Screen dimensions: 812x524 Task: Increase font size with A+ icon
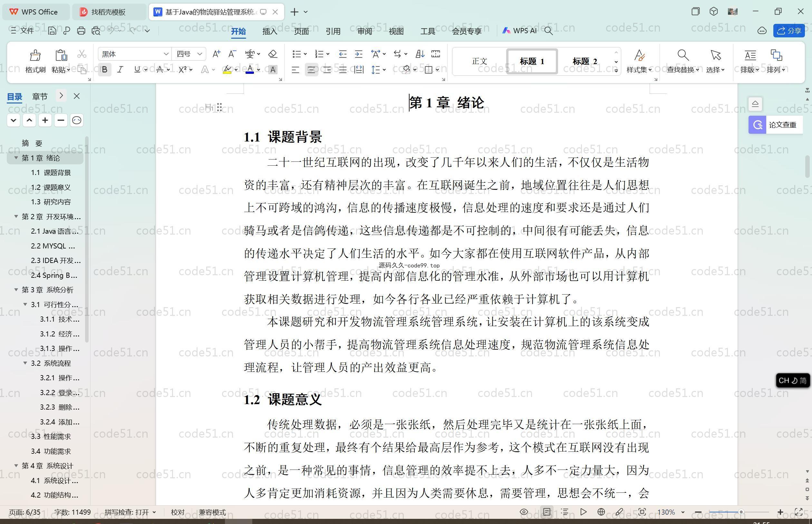[x=216, y=54]
